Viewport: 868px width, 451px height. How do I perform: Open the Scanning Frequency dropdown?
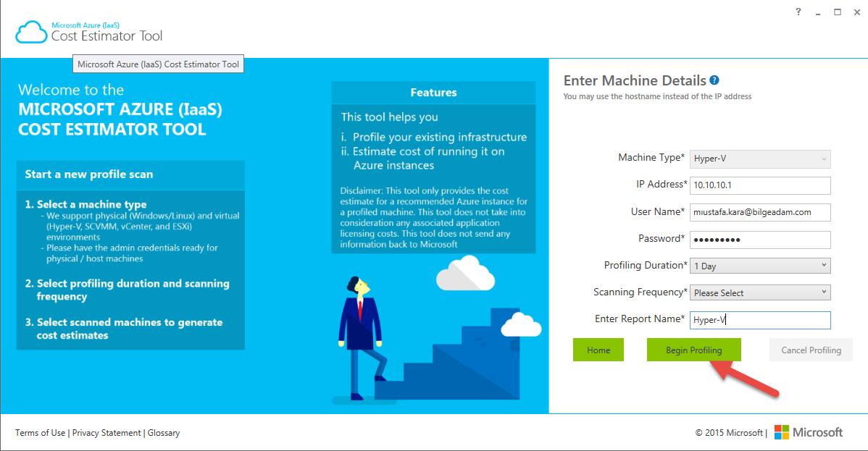point(760,292)
